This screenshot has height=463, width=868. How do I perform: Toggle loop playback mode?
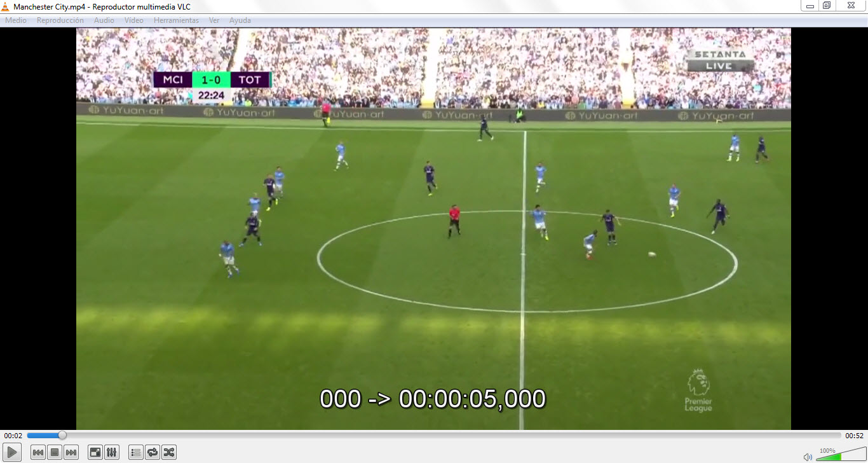pos(153,452)
